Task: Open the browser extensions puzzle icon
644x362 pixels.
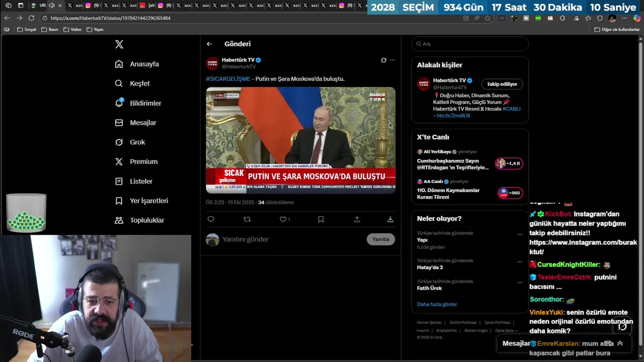Action: tap(562, 18)
